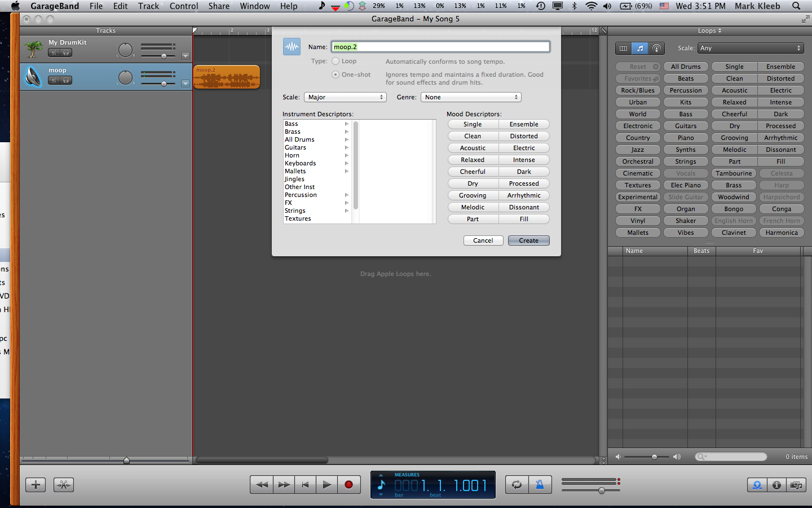Open the Genre dropdown set to None

tap(471, 97)
